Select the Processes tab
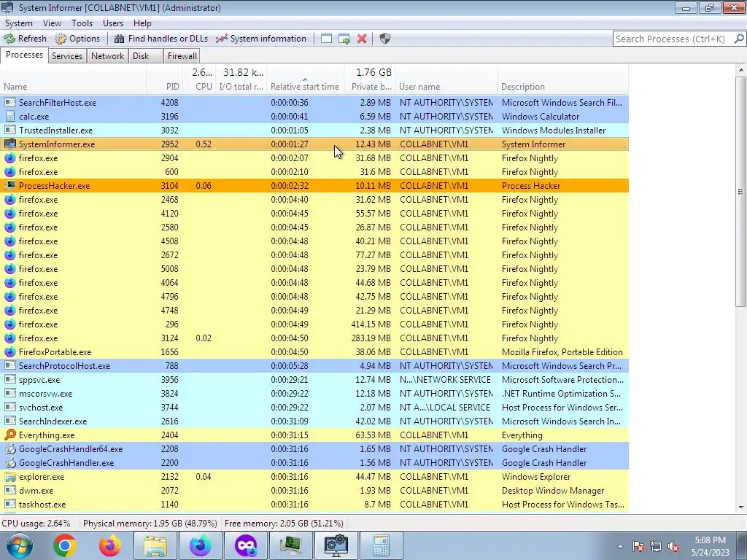This screenshot has width=747, height=560. pyautogui.click(x=24, y=55)
